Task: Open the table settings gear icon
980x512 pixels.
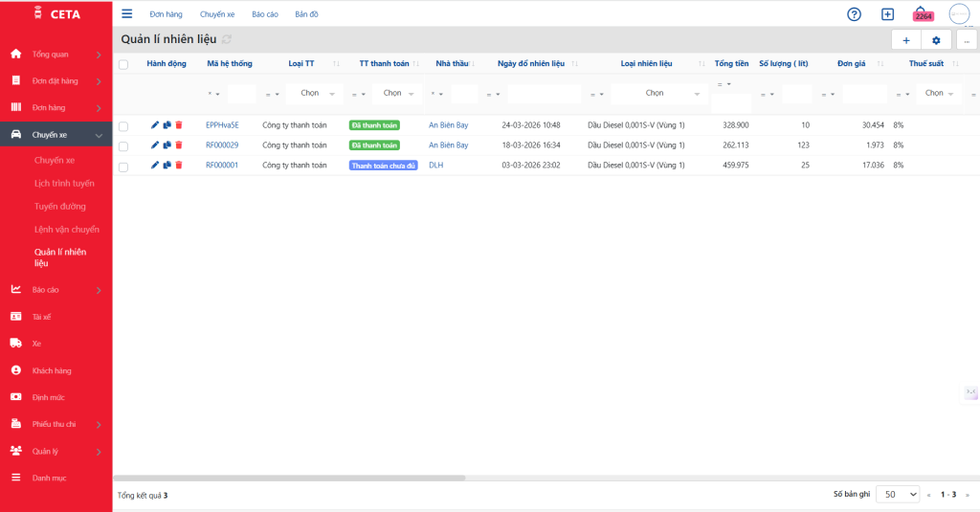Action: (936, 40)
